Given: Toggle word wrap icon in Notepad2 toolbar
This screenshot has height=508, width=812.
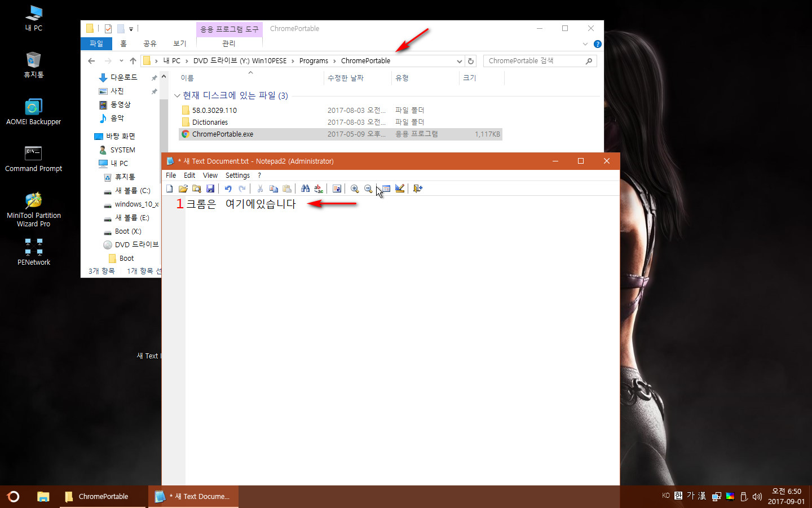Looking at the screenshot, I should [337, 189].
